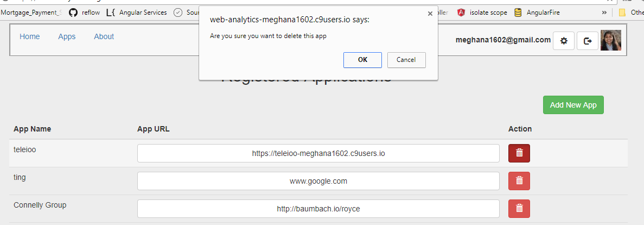Click trash icon for Connelly Group

coord(519,209)
